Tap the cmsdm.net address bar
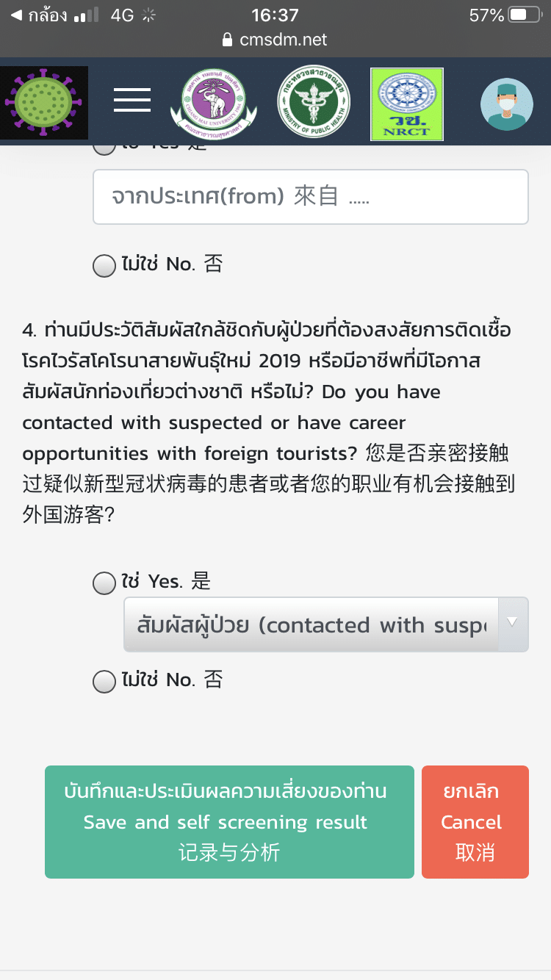This screenshot has width=551, height=980. click(283, 40)
